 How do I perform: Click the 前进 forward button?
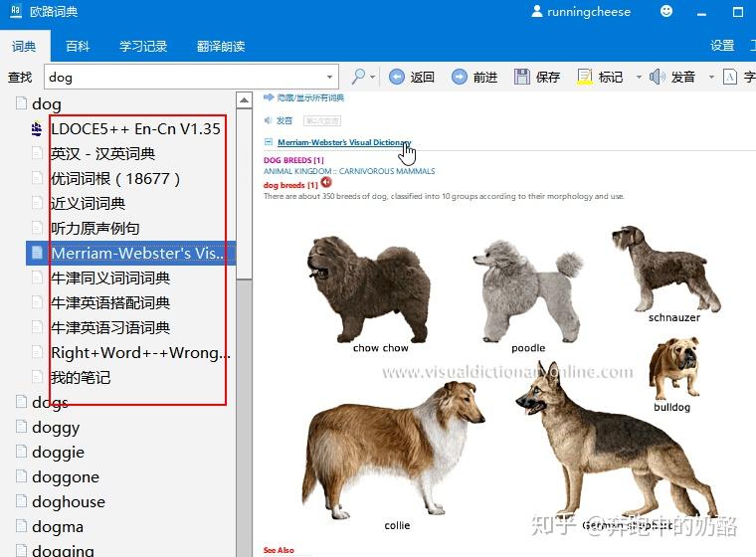(x=474, y=77)
